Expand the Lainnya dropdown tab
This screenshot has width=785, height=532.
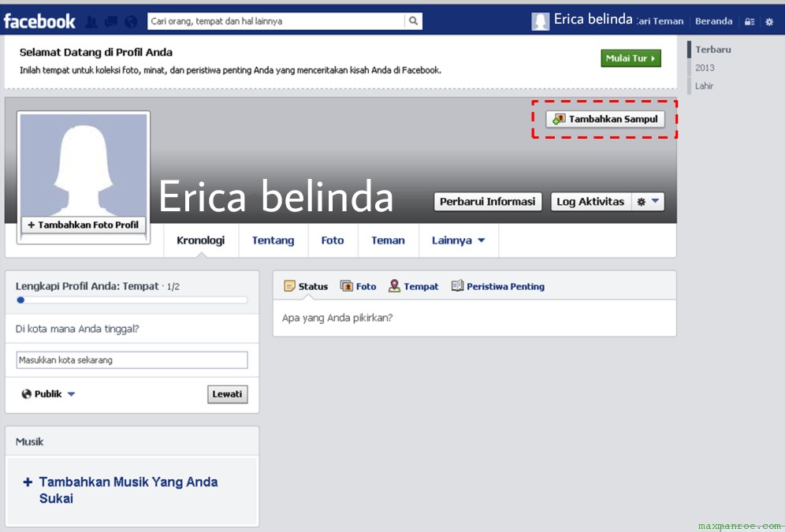pyautogui.click(x=458, y=240)
